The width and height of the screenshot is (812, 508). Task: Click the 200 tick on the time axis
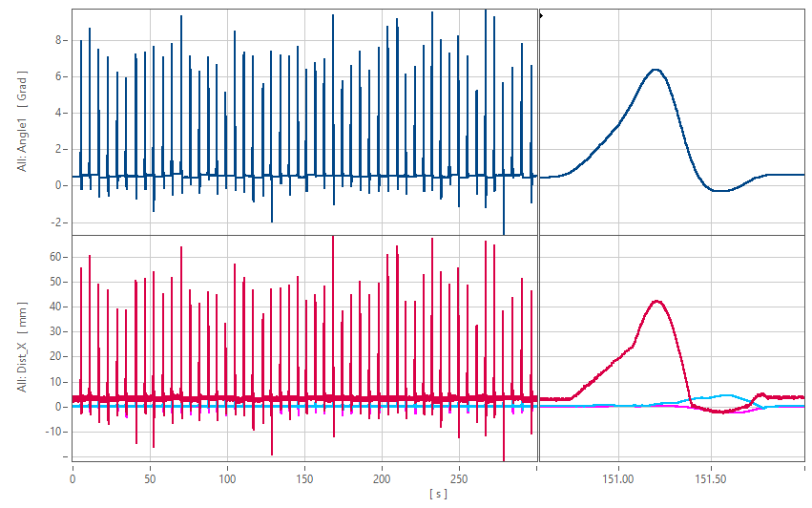point(382,476)
